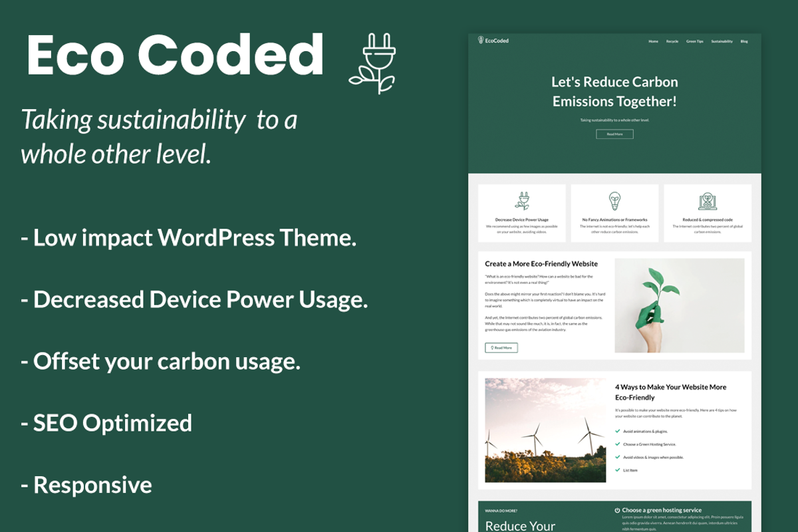This screenshot has height=532, width=798.
Task: Click the wind turbines landscape image
Action: 545,430
